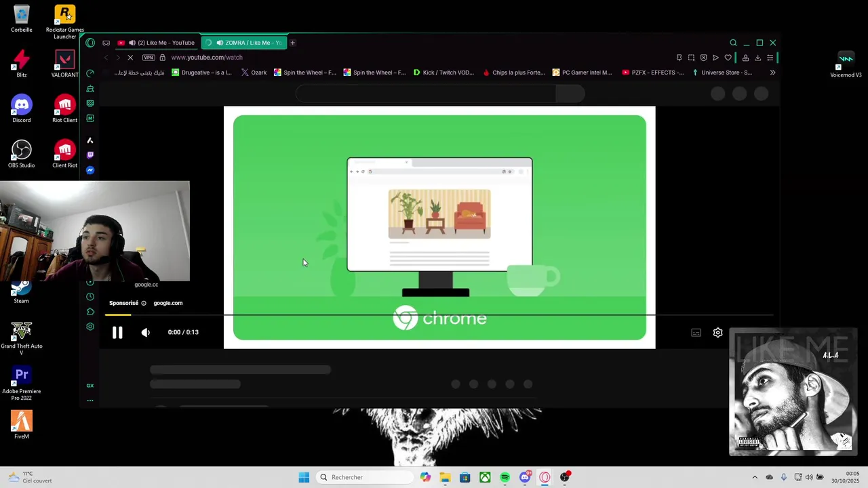Screen dimensions: 868x488
Task: Open sidebar settings gear icon
Action: click(x=90, y=327)
